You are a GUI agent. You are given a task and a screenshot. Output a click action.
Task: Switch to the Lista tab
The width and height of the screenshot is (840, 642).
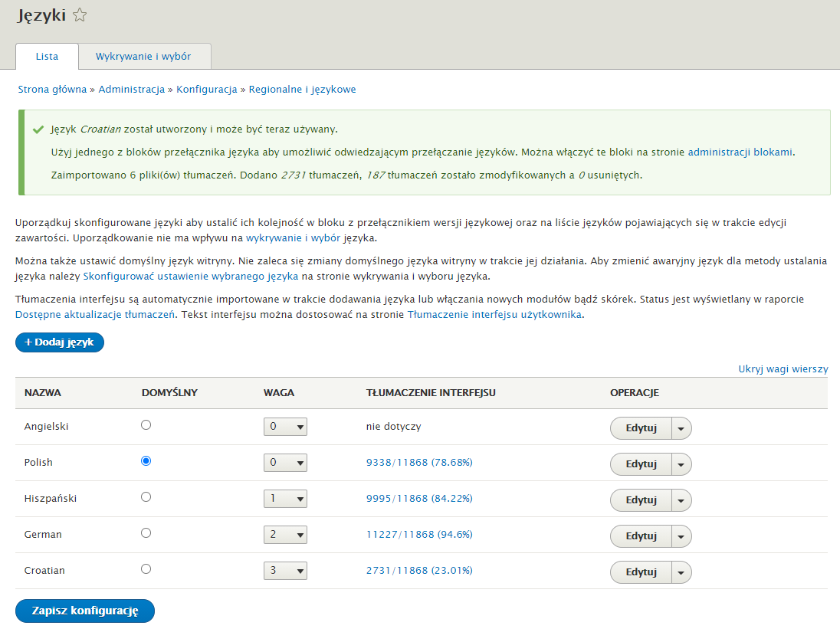click(x=48, y=56)
